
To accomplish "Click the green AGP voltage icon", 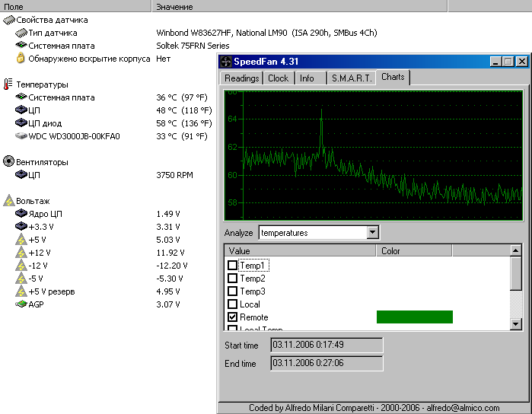I will pos(21,304).
